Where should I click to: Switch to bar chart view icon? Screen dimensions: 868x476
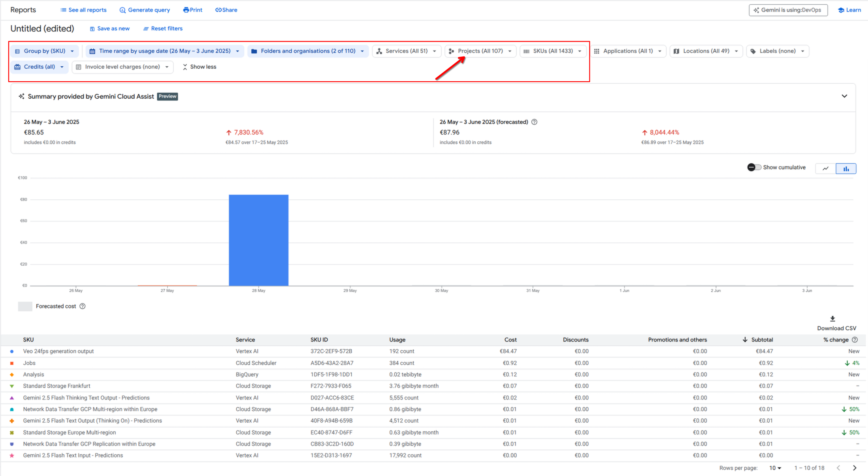846,169
